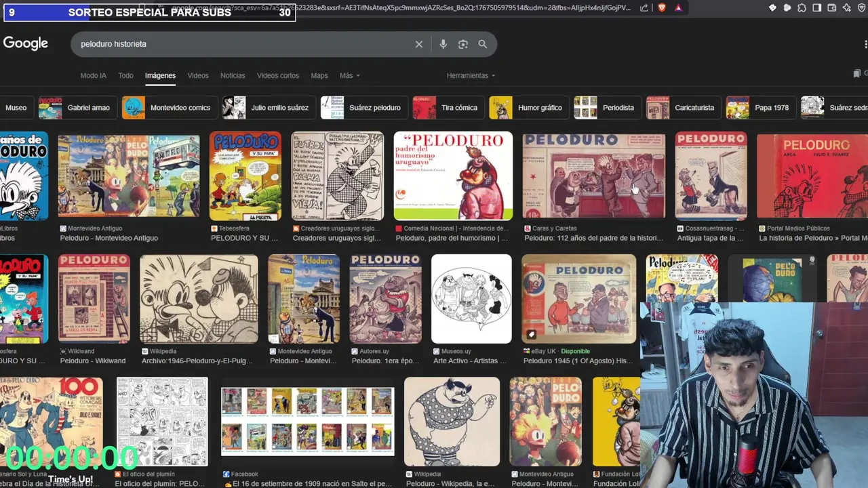This screenshot has height=488, width=868.
Task: Open the Brave Wallet icon
Action: coord(832,8)
